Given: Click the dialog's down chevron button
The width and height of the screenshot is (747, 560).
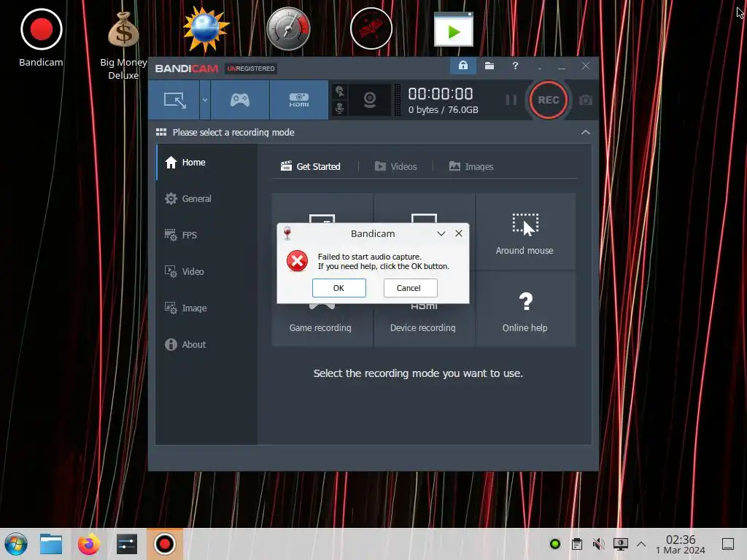Looking at the screenshot, I should 441,233.
